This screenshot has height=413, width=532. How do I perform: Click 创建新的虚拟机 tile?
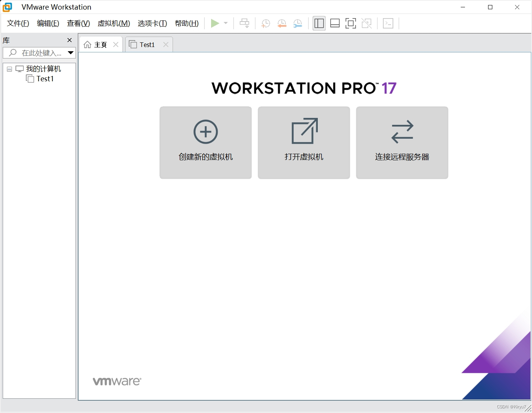click(206, 143)
